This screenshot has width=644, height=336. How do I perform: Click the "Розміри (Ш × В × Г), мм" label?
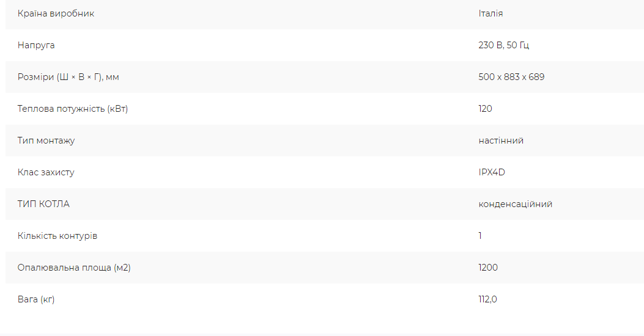[68, 77]
